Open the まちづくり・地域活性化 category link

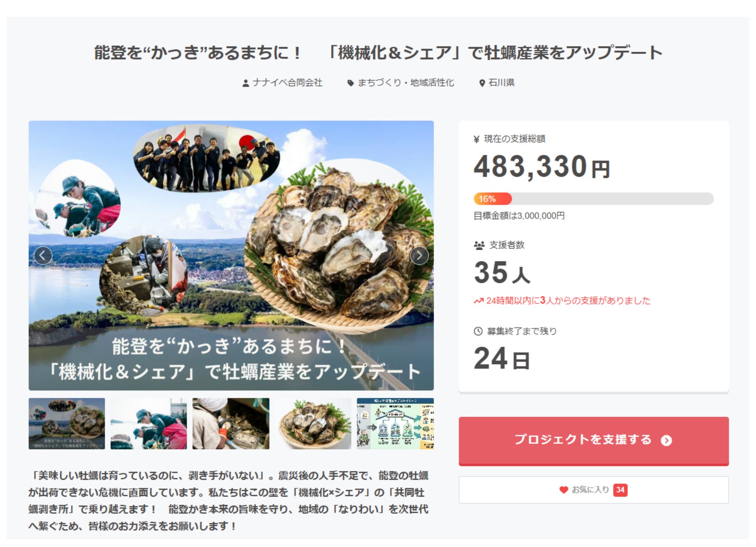[x=406, y=83]
